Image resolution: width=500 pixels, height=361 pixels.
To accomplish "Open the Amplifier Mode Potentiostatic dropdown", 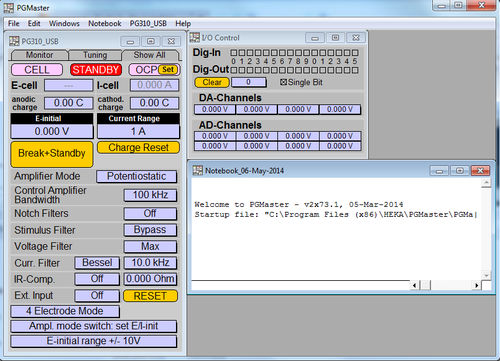I will (137, 176).
